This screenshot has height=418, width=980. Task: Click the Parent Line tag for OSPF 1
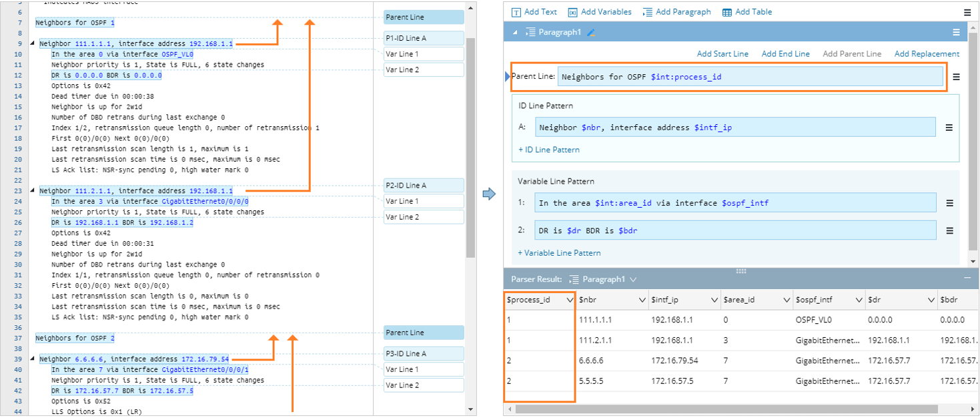[x=424, y=17]
